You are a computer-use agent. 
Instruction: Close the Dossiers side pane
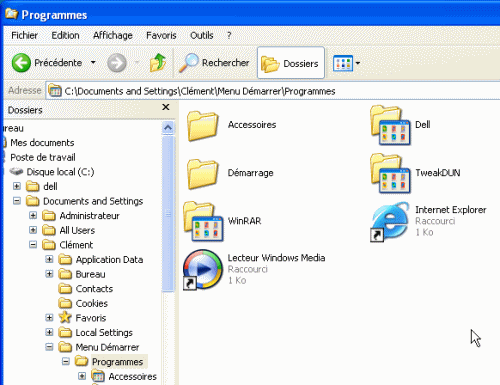click(x=166, y=107)
